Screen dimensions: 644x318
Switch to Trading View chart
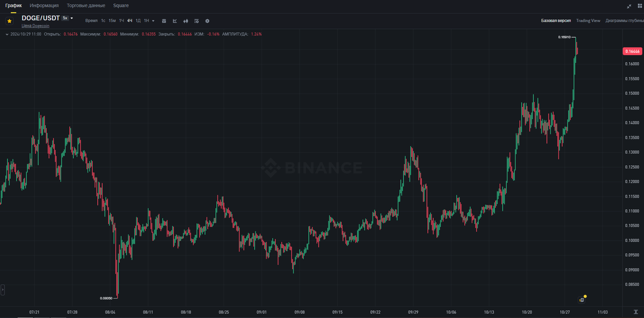588,20
